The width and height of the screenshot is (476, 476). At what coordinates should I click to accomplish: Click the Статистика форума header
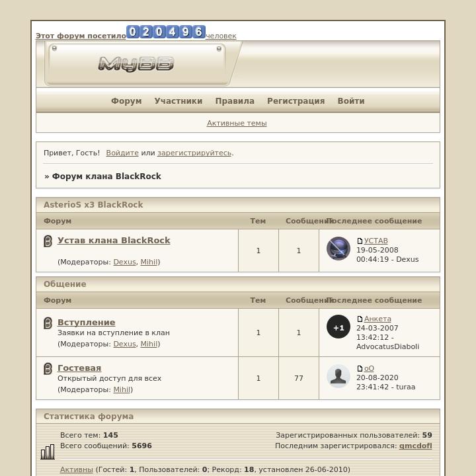[x=238, y=416]
